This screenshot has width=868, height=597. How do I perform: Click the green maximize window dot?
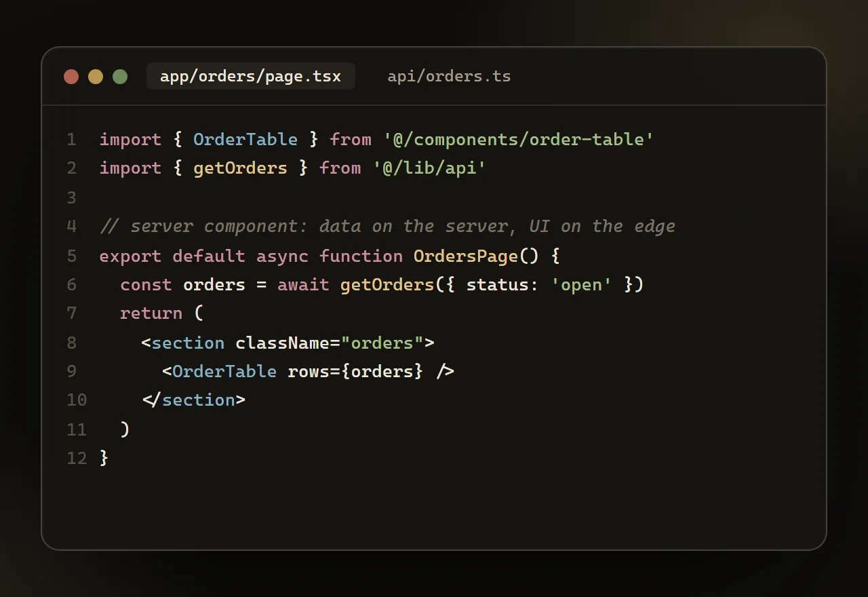click(x=120, y=77)
